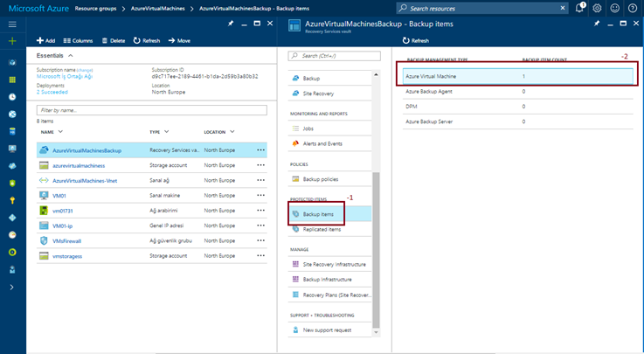
Task: Open the clock Recent icon in sidebar
Action: (12, 97)
